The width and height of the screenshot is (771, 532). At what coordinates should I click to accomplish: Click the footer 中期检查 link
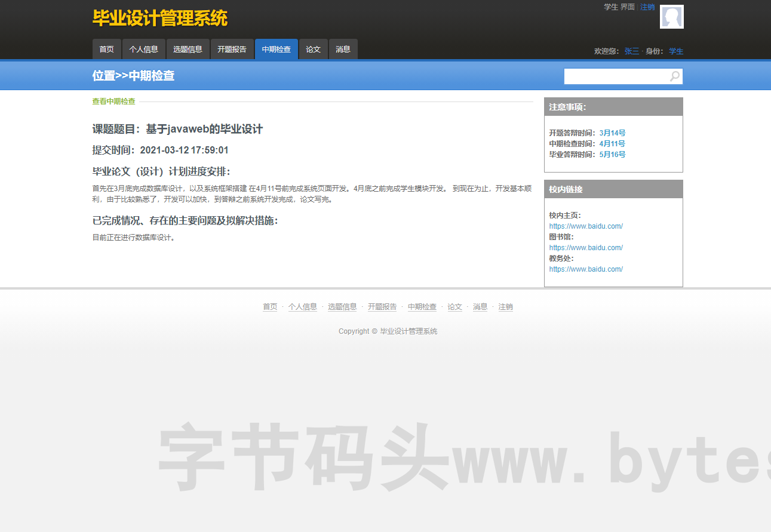pos(422,307)
